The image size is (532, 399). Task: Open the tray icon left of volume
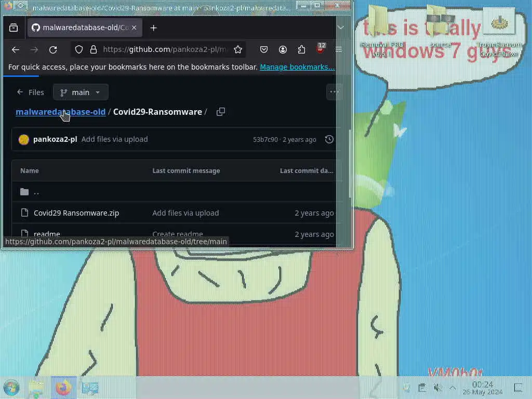pos(422,388)
